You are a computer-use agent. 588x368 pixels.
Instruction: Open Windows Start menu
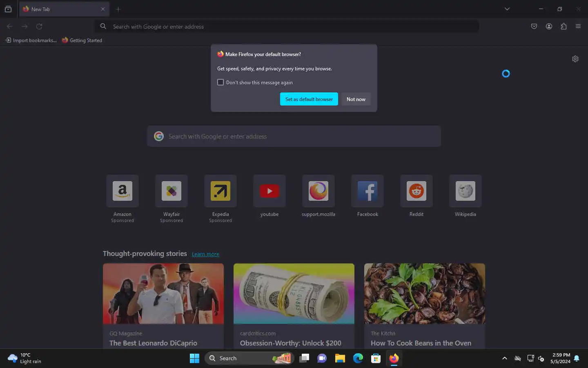pyautogui.click(x=194, y=358)
